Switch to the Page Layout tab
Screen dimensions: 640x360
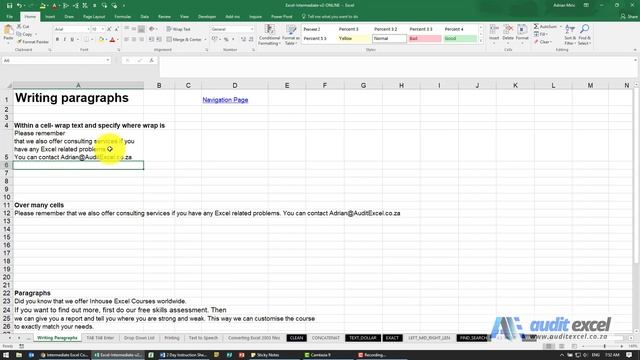(x=94, y=17)
